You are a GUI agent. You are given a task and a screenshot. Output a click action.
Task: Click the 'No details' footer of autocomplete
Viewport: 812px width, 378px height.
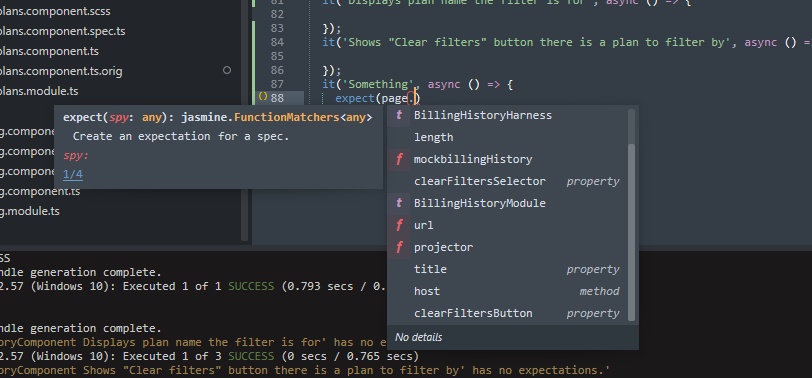418,337
